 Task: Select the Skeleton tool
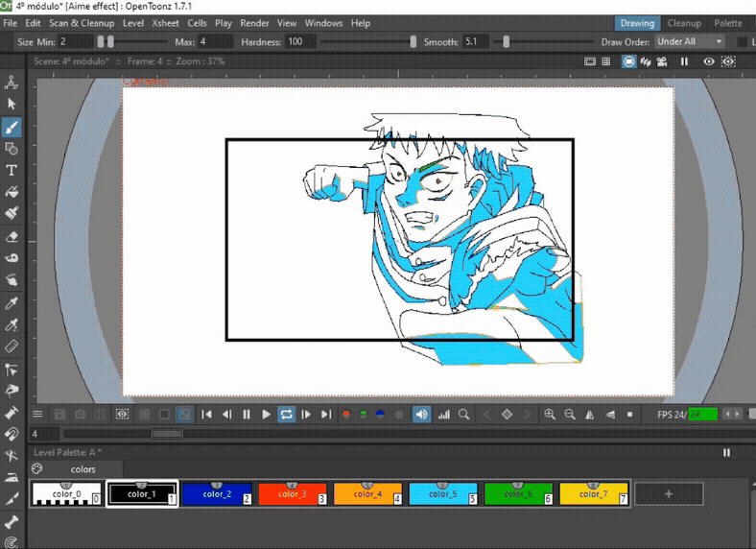click(x=12, y=521)
